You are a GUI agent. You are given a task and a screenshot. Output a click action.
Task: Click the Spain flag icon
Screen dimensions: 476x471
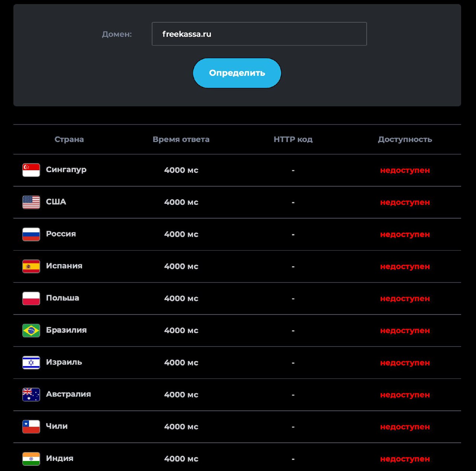(31, 266)
